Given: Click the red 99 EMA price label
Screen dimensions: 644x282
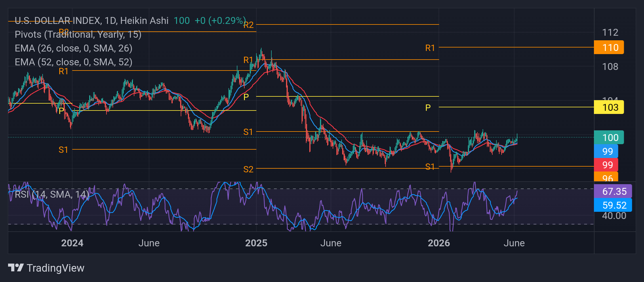Looking at the screenshot, I should pyautogui.click(x=606, y=165).
